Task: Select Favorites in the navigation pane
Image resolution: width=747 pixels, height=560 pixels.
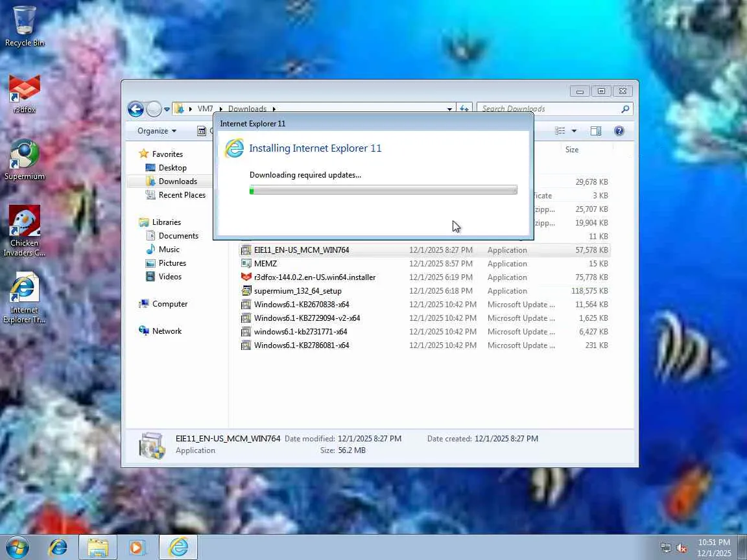Action: pos(167,154)
